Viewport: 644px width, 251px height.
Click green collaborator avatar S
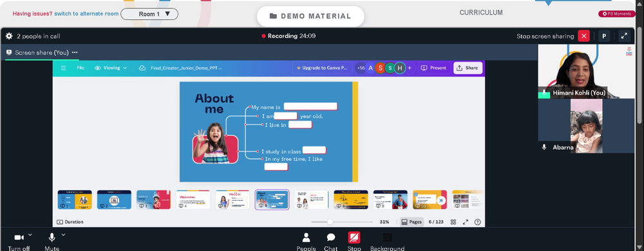[x=390, y=68]
